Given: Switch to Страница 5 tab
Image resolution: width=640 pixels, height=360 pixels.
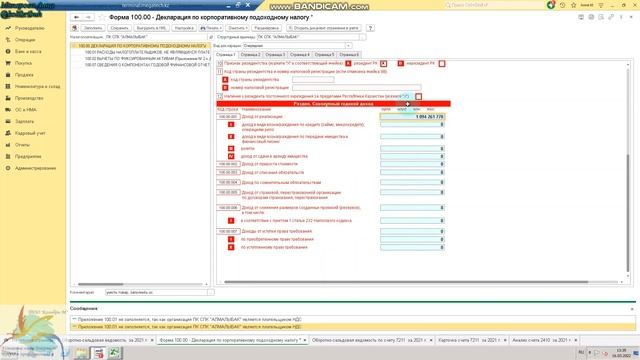Looking at the screenshot, I should tap(324, 55).
